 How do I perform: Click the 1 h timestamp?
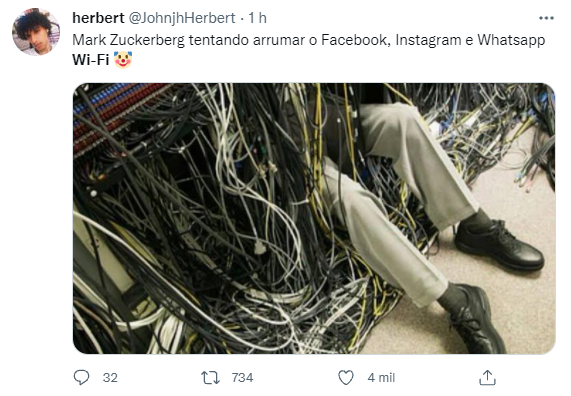tap(257, 18)
